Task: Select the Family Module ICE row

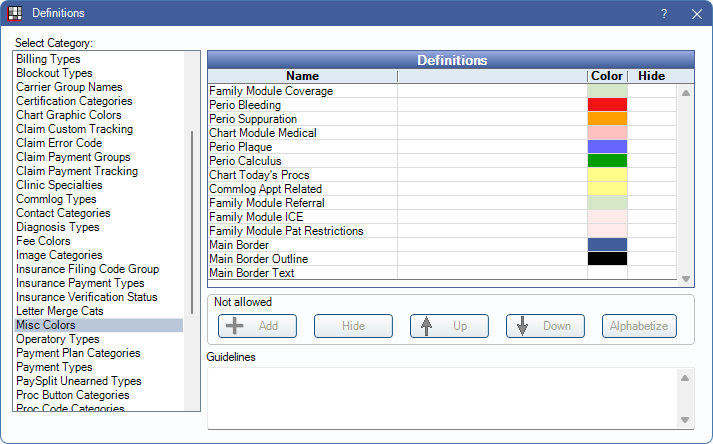Action: coord(256,217)
